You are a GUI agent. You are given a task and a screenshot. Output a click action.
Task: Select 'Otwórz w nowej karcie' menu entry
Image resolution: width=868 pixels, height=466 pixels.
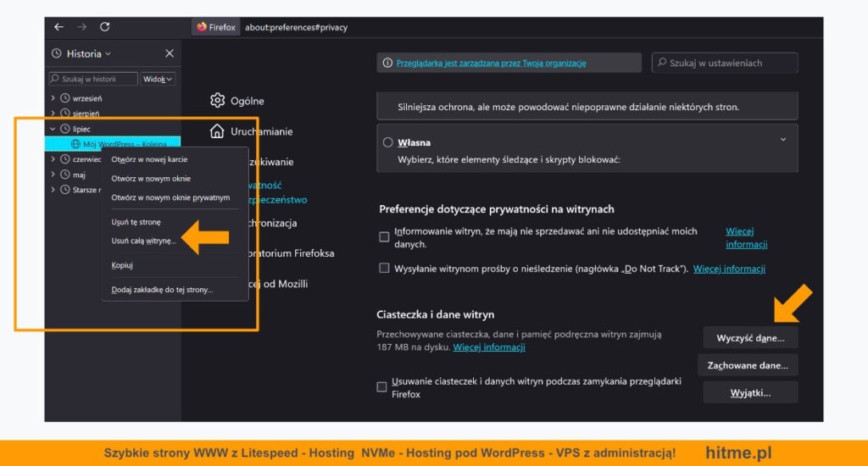[149, 159]
